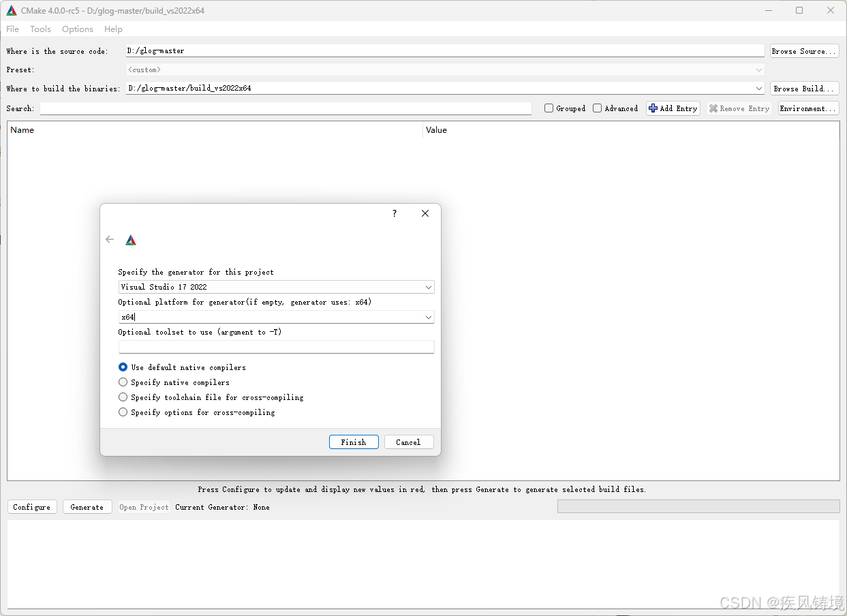The width and height of the screenshot is (847, 616).
Task: Click the Cancel button in the dialog
Action: pos(408,442)
